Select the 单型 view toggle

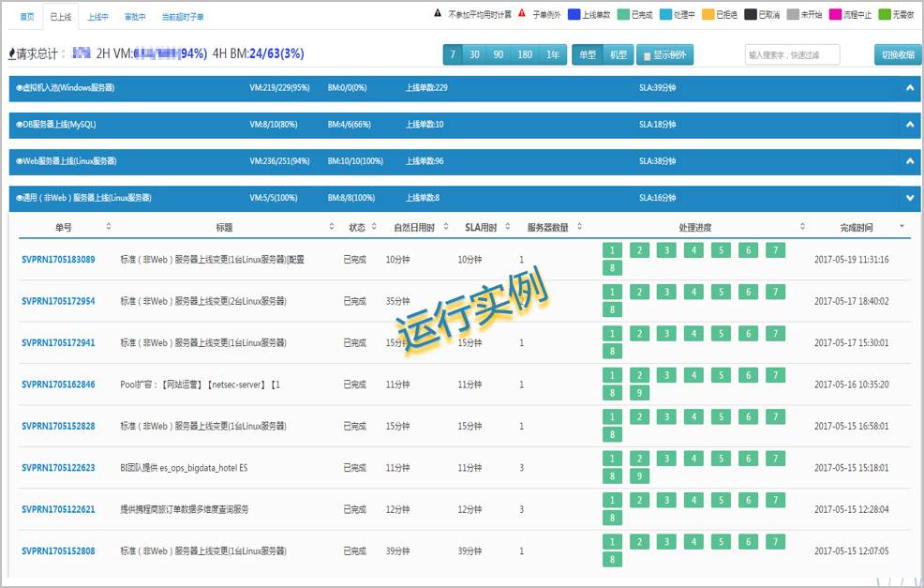tap(588, 54)
